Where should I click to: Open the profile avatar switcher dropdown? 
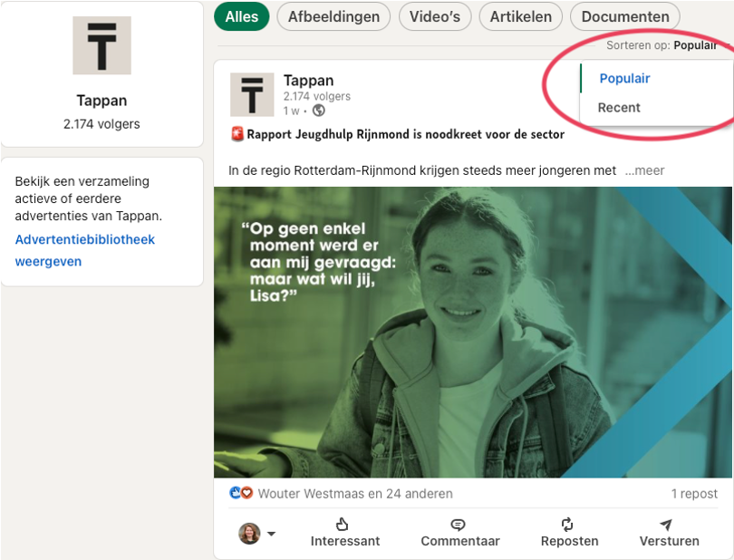coord(256,533)
